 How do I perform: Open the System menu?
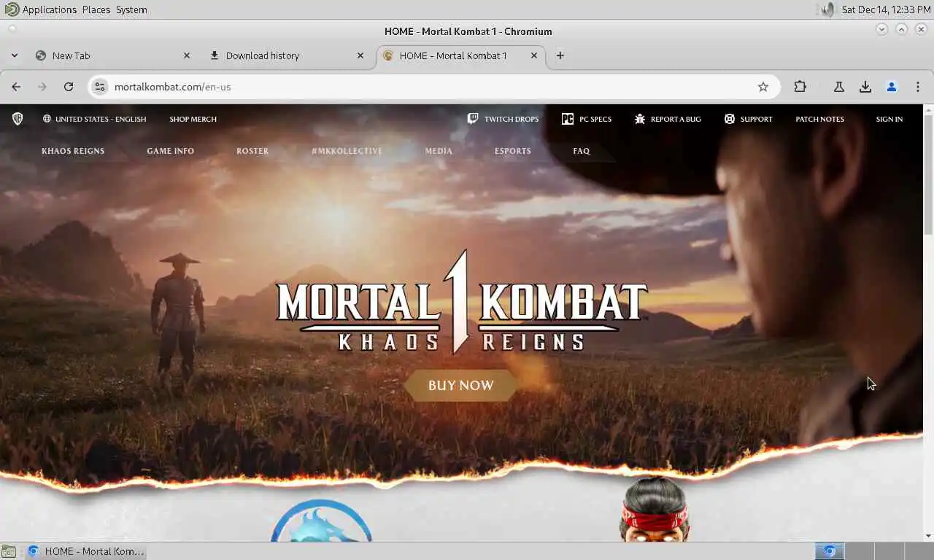click(131, 9)
